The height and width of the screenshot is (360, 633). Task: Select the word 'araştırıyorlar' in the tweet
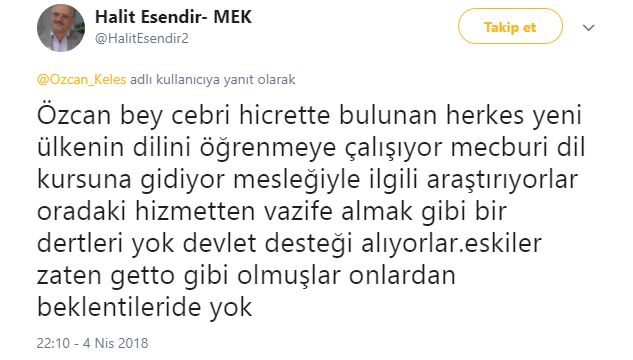[x=503, y=180]
